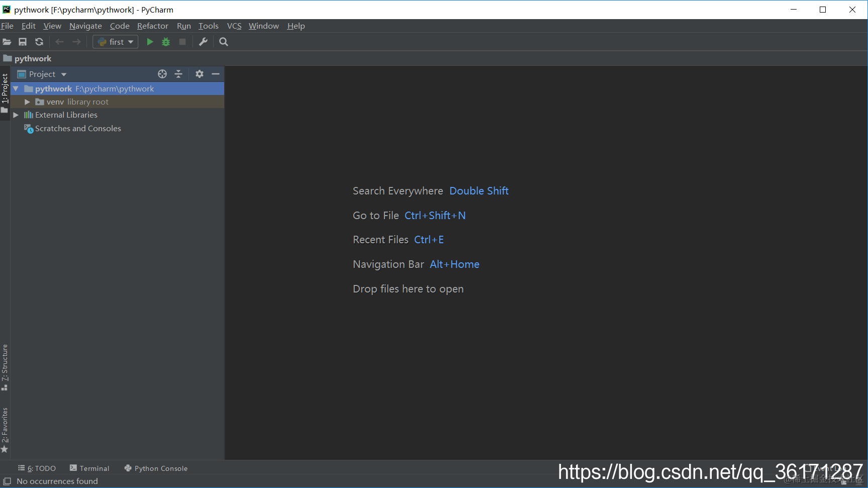Image resolution: width=868 pixels, height=488 pixels.
Task: Toggle the 1: Project side tab
Action: tap(5, 92)
